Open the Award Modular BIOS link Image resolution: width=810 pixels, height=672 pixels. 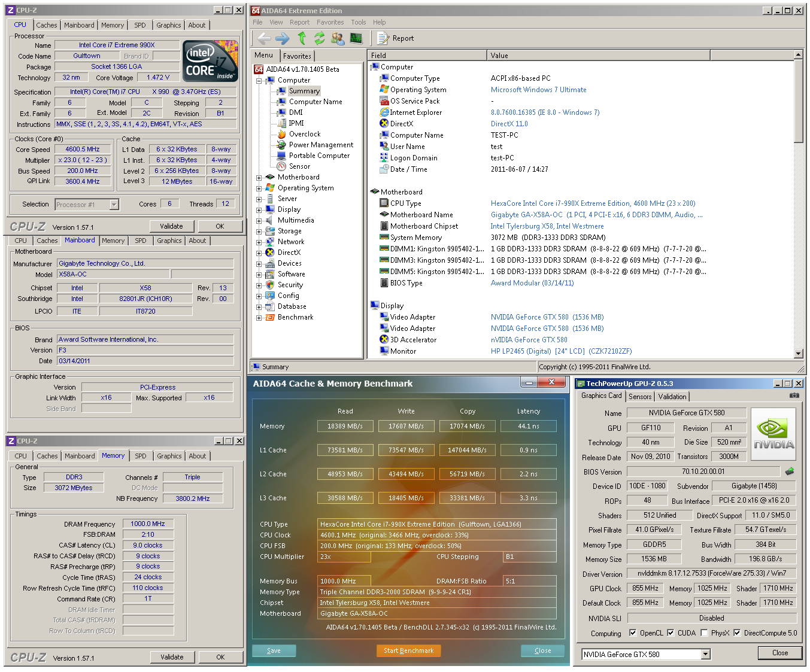(532, 283)
